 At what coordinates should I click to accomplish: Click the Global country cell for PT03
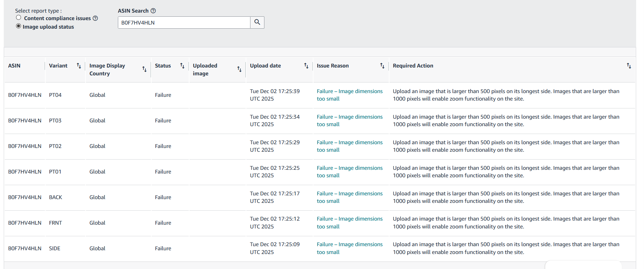97,121
